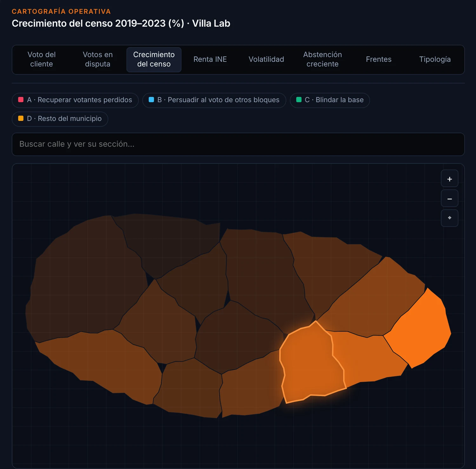Open the Voto del cliente tab

(42, 59)
